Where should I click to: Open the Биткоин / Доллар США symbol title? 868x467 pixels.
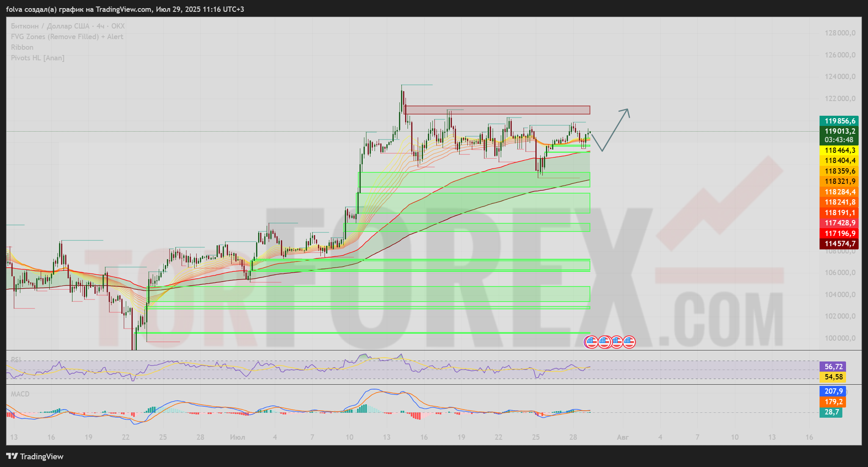tap(68, 26)
